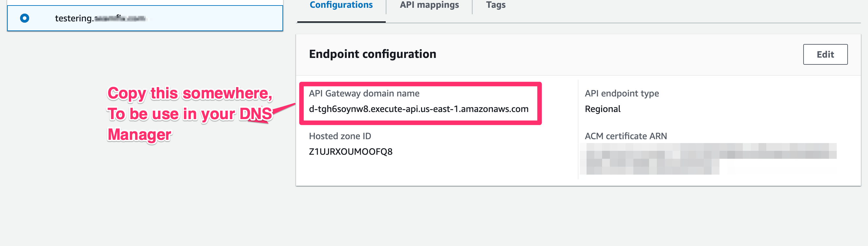Viewport: 868px width, 246px height.
Task: Select the testering domain radio button
Action: tap(25, 18)
